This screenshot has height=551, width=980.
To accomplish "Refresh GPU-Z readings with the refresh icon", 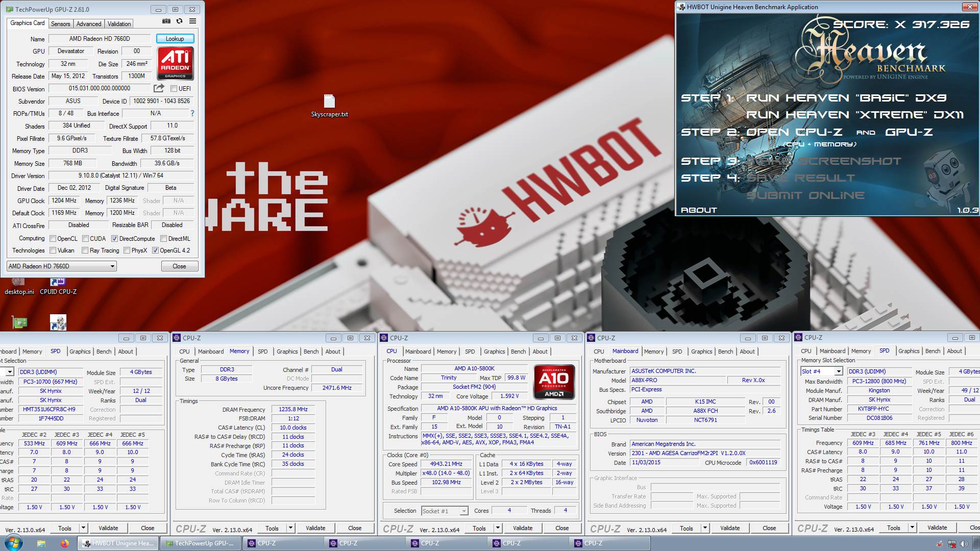I will pos(179,21).
